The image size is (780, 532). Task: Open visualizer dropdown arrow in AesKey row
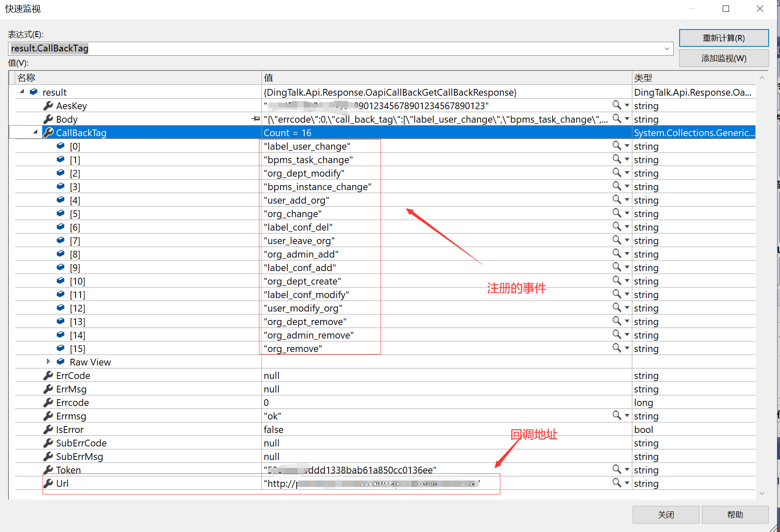pos(627,105)
